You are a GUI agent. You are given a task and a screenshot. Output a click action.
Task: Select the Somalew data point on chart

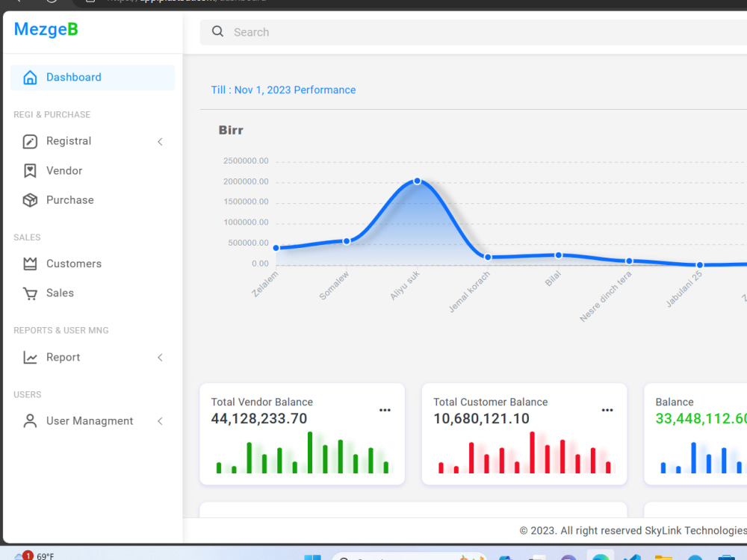[347, 241]
